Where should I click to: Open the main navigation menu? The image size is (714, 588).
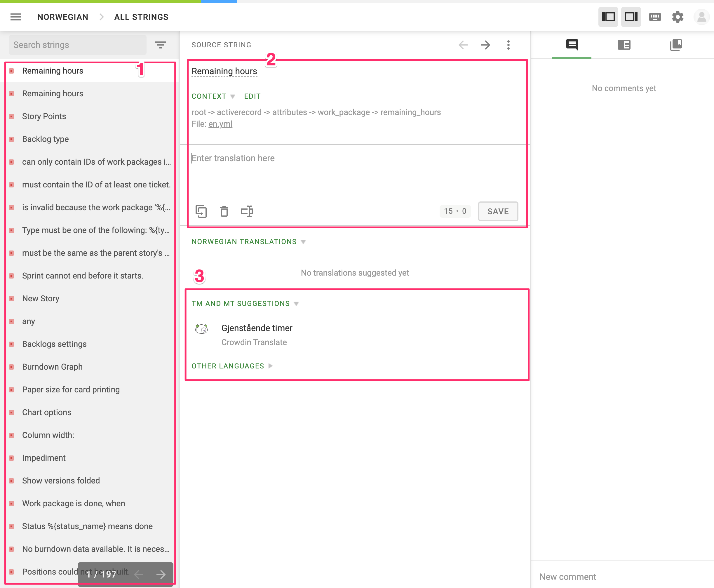click(x=15, y=17)
